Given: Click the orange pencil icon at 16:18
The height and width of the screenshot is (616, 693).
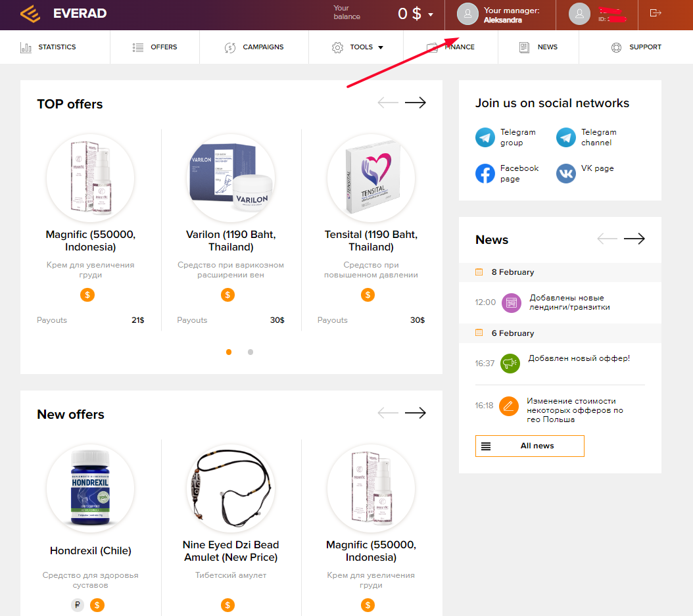Looking at the screenshot, I should click(509, 406).
